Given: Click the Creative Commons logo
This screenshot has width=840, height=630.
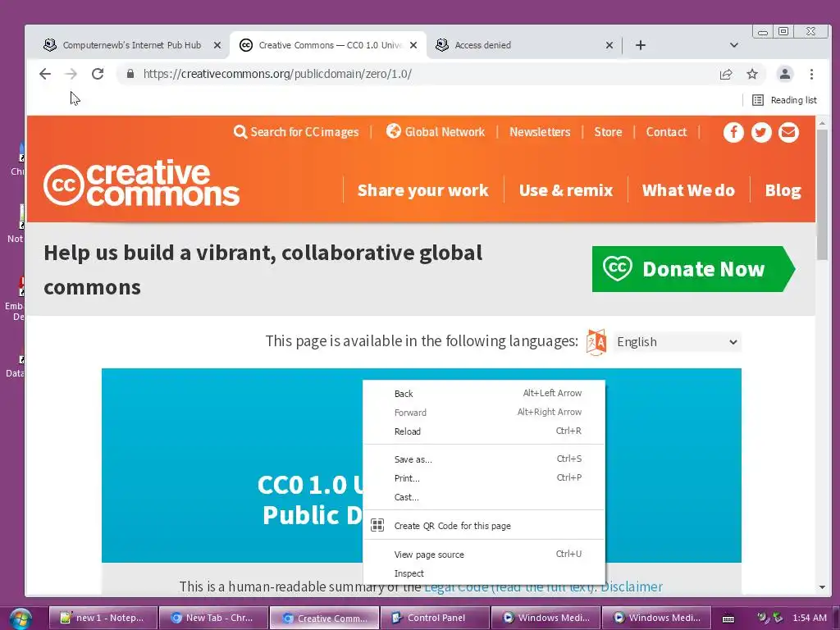Looking at the screenshot, I should tap(141, 183).
